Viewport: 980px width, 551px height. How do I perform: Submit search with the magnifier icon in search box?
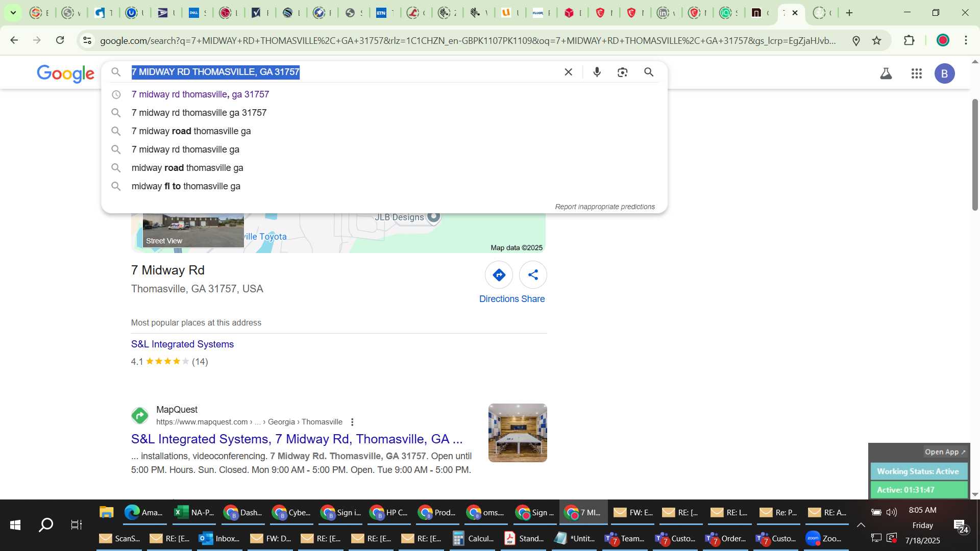(x=649, y=72)
